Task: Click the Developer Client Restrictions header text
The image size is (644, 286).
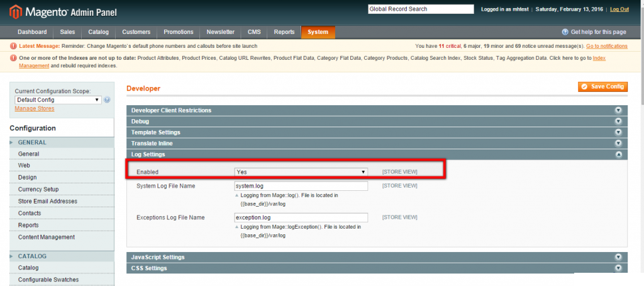Action: (171, 110)
